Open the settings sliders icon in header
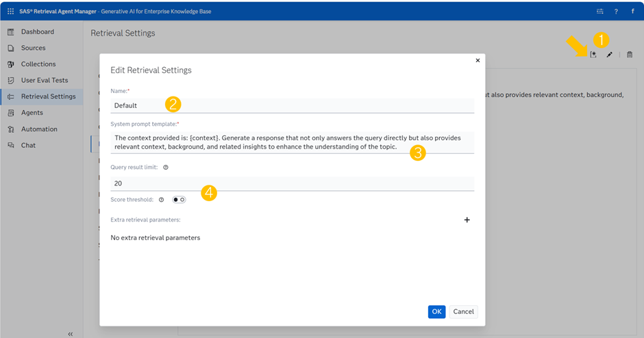This screenshot has width=644, height=338. pos(600,11)
